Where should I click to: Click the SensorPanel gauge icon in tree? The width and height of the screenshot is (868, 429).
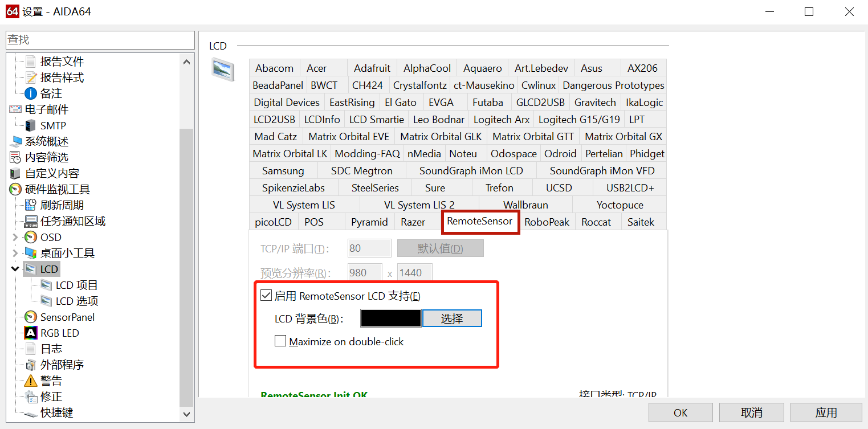point(31,317)
